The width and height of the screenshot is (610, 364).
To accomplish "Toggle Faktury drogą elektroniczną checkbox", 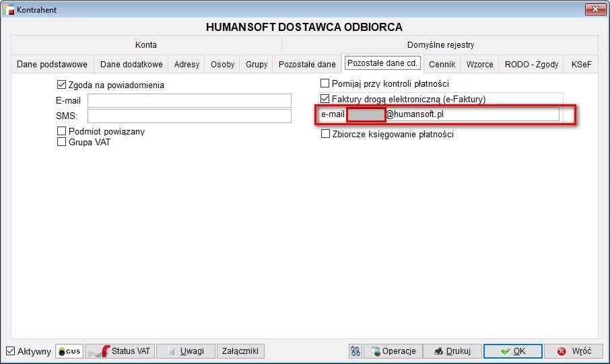I will pyautogui.click(x=325, y=99).
